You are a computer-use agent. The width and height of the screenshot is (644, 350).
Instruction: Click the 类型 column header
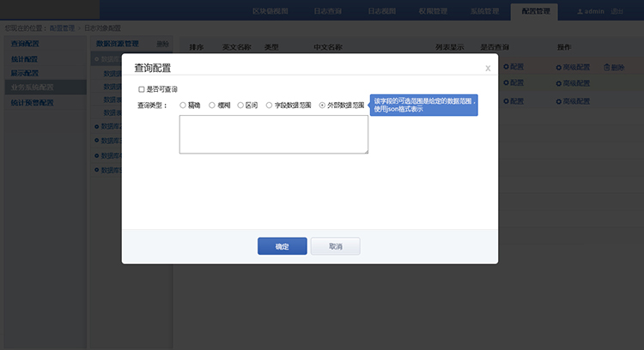pos(271,47)
